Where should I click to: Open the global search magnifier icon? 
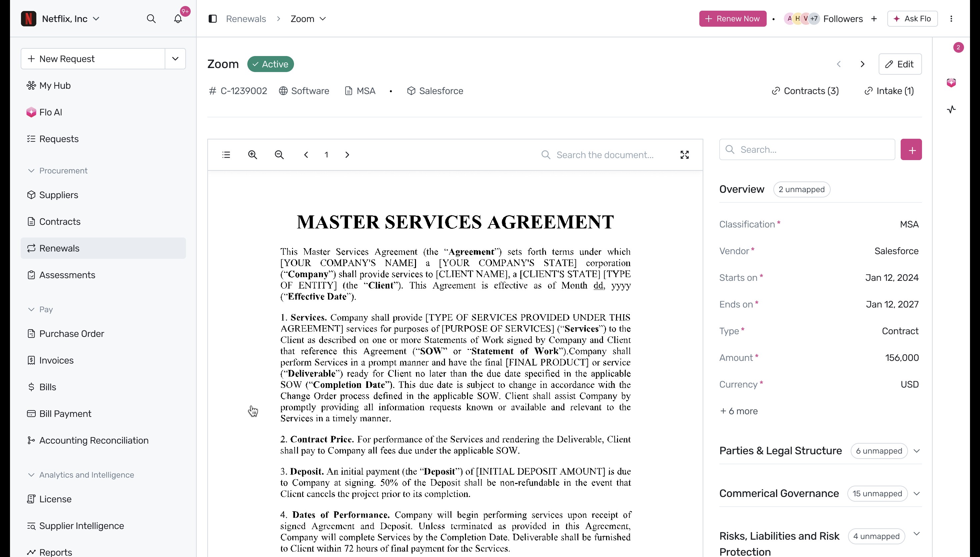click(151, 19)
